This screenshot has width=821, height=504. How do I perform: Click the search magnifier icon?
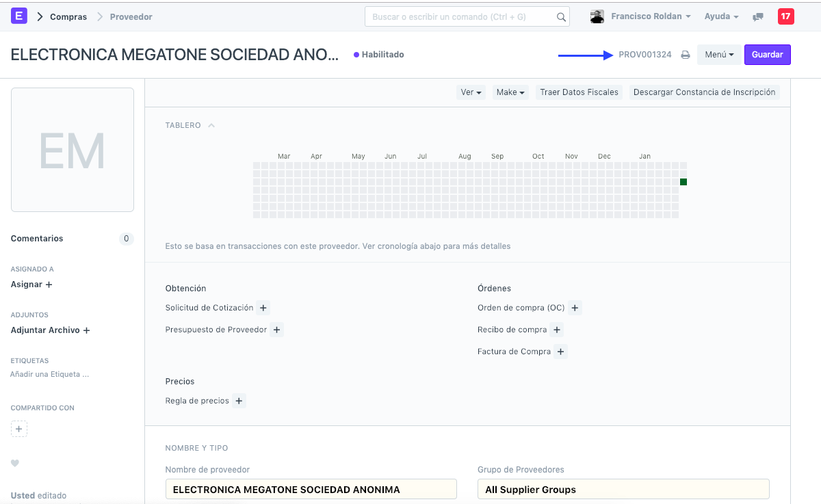[561, 17]
